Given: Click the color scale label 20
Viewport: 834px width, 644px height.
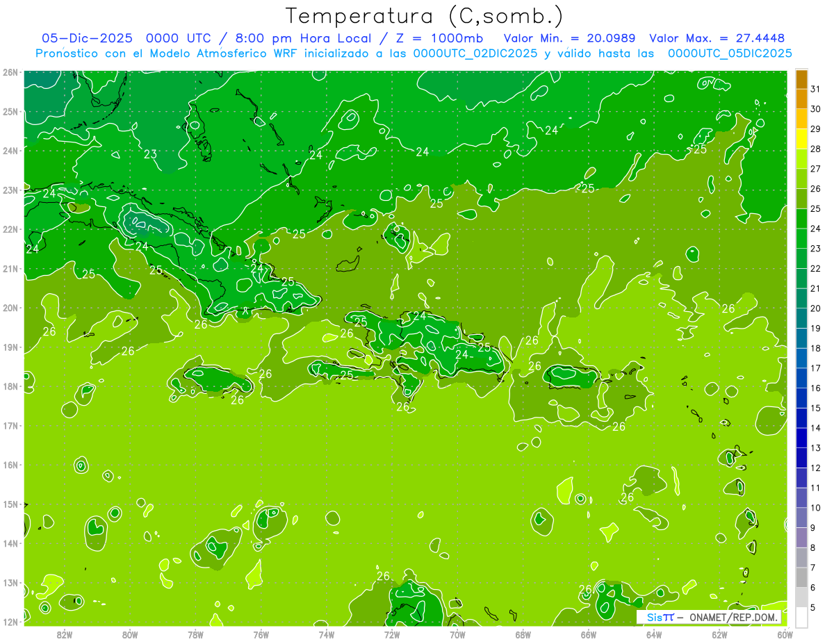Looking at the screenshot, I should (815, 308).
